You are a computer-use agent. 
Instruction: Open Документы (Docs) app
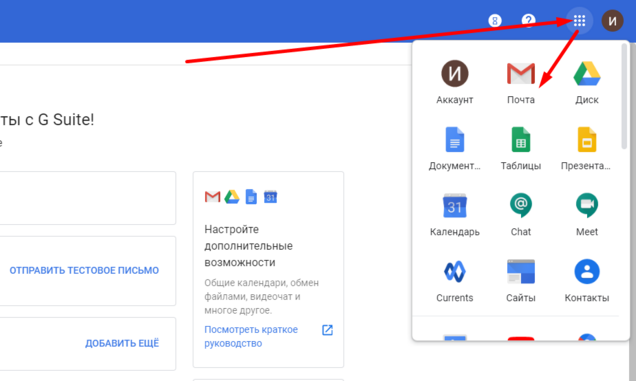click(455, 149)
